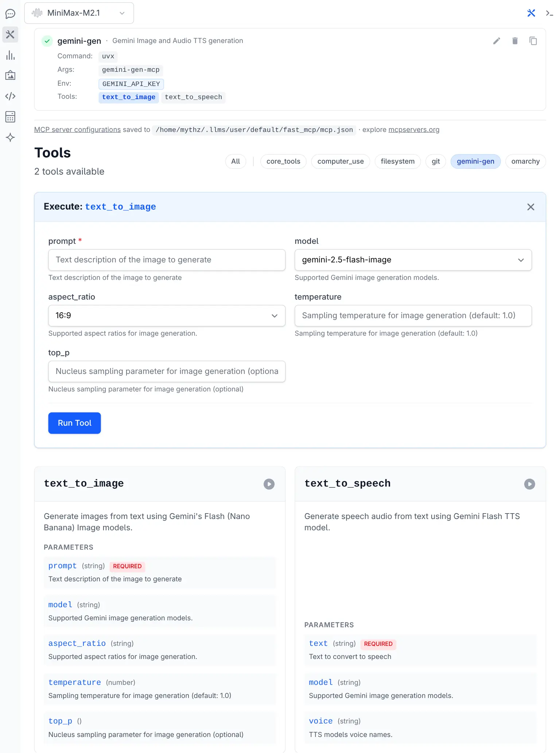This screenshot has width=560, height=753.
Task: Click the Run Tool button
Action: [74, 423]
